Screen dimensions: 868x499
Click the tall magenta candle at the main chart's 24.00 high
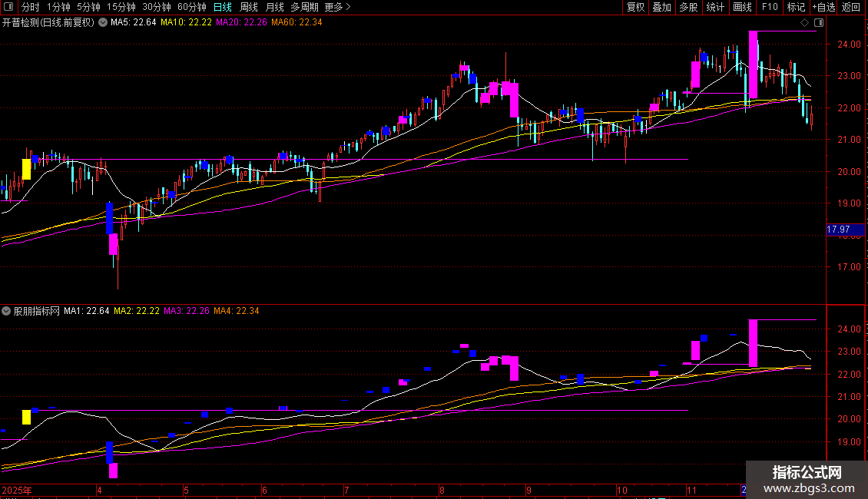pyautogui.click(x=753, y=64)
